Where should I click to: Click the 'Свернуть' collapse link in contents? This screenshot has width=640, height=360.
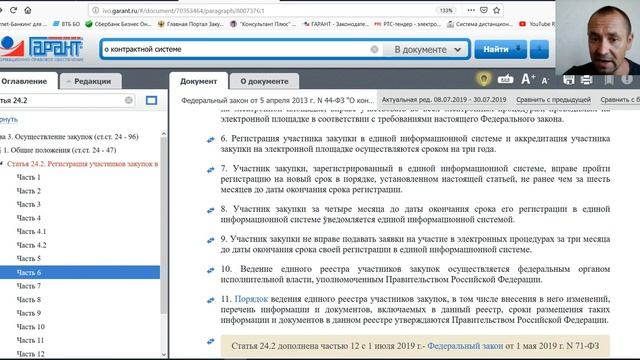[9, 120]
